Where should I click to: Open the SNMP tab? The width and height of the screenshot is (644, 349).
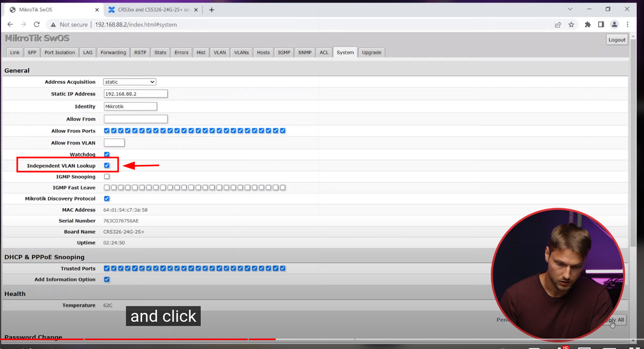304,52
